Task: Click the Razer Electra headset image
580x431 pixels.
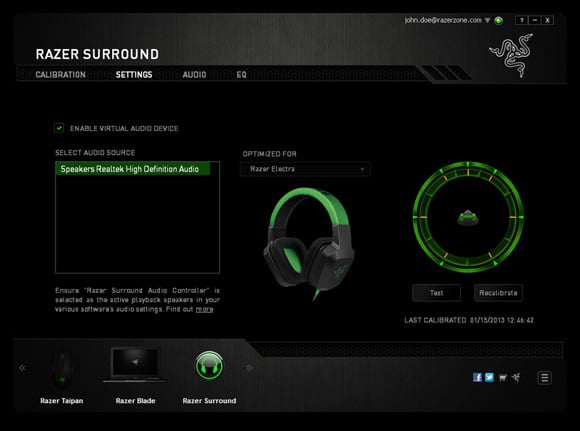Action: click(309, 244)
